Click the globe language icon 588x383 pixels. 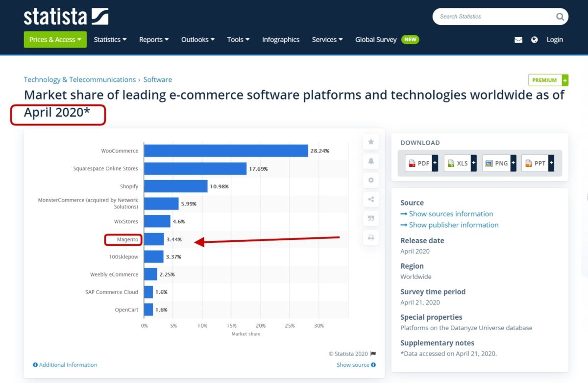click(535, 40)
